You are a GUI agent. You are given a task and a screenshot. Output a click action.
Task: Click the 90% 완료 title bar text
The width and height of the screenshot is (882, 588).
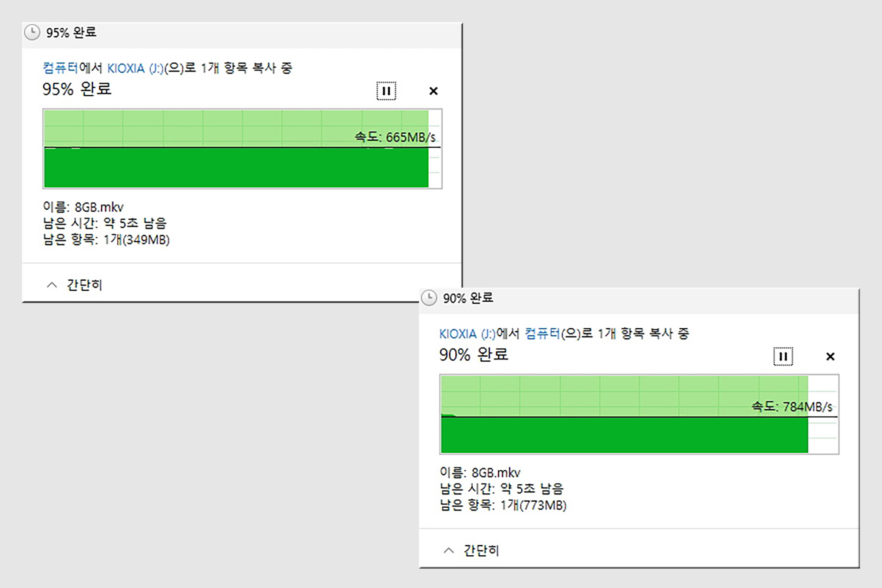pyautogui.click(x=468, y=298)
